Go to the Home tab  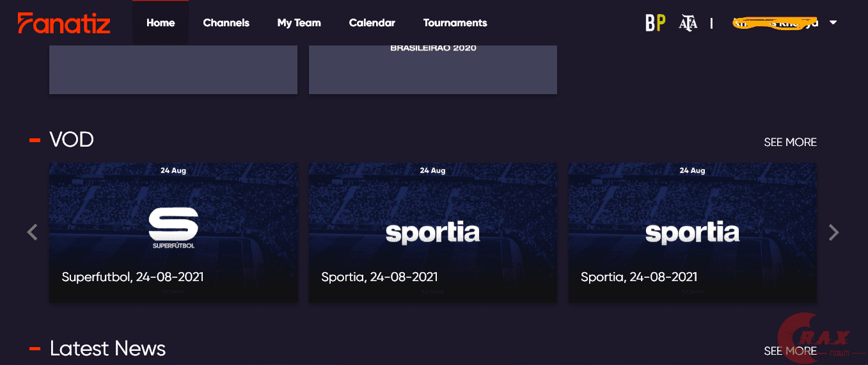coord(161,23)
